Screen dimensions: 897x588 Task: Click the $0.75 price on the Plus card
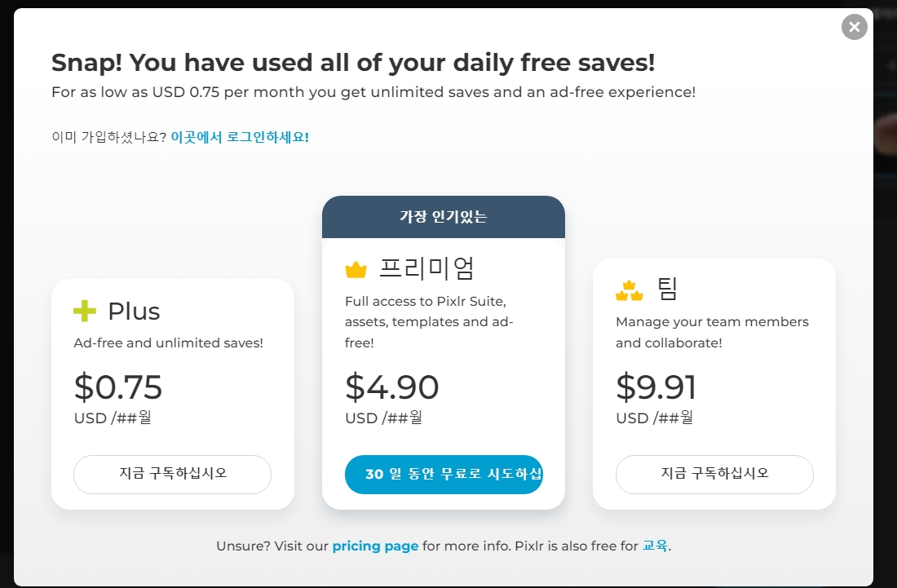tap(117, 387)
